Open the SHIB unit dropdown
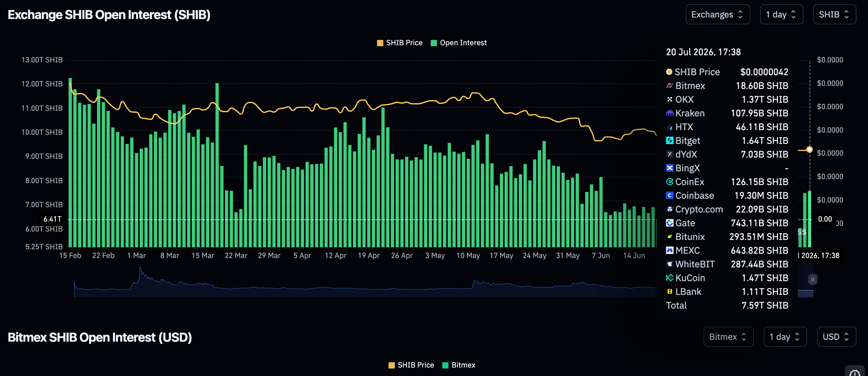The image size is (868, 376). pyautogui.click(x=834, y=14)
